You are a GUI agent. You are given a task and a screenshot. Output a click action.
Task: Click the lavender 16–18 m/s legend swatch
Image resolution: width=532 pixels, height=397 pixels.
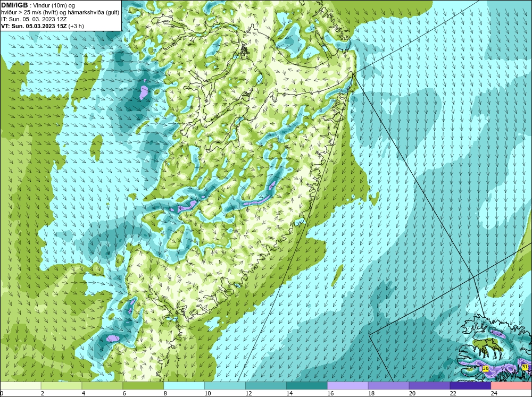348,386
